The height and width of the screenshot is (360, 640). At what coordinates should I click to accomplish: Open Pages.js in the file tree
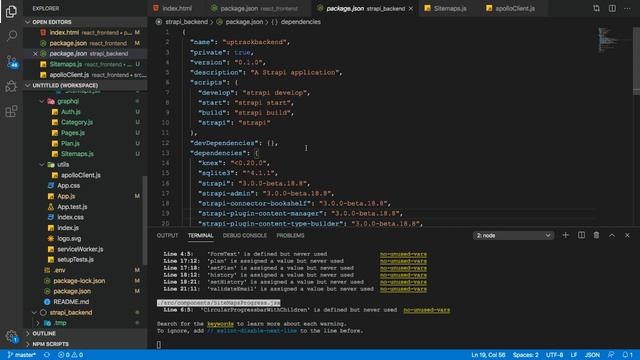click(73, 133)
